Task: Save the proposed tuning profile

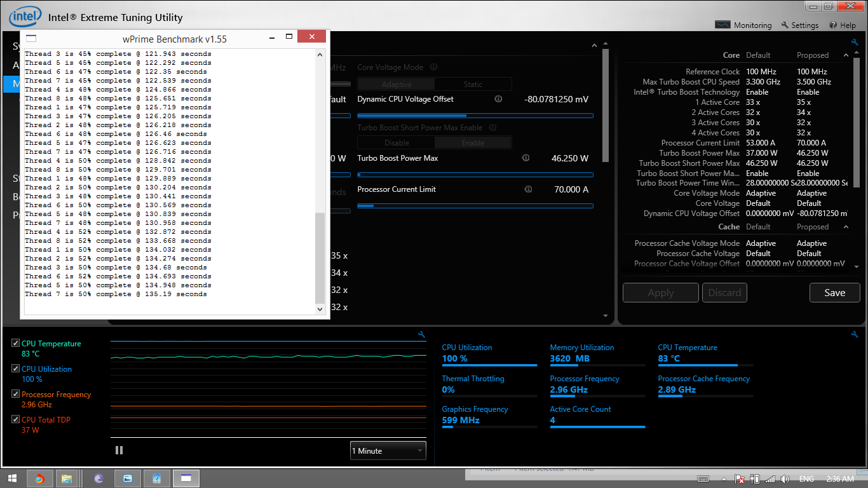Action: pyautogui.click(x=834, y=293)
